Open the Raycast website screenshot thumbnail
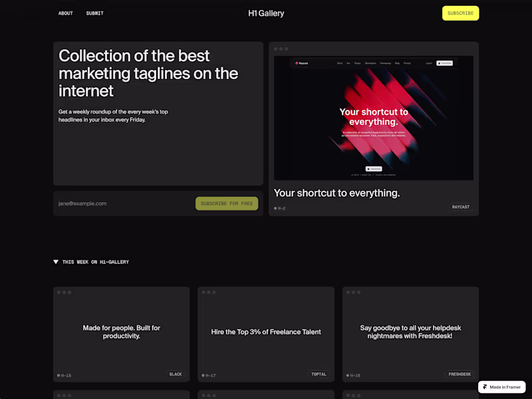 pyautogui.click(x=374, y=118)
